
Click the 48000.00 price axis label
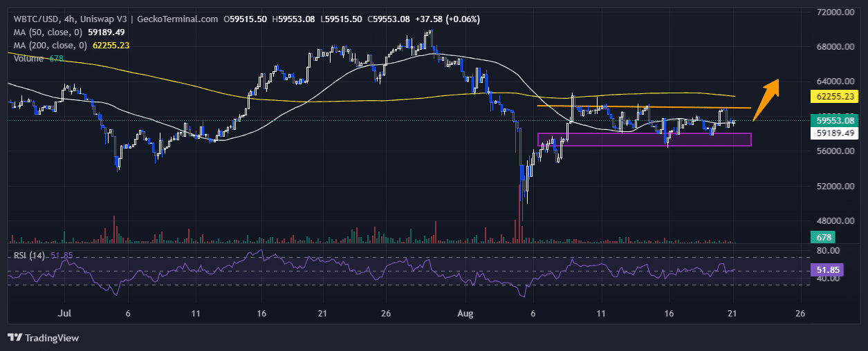pos(837,221)
